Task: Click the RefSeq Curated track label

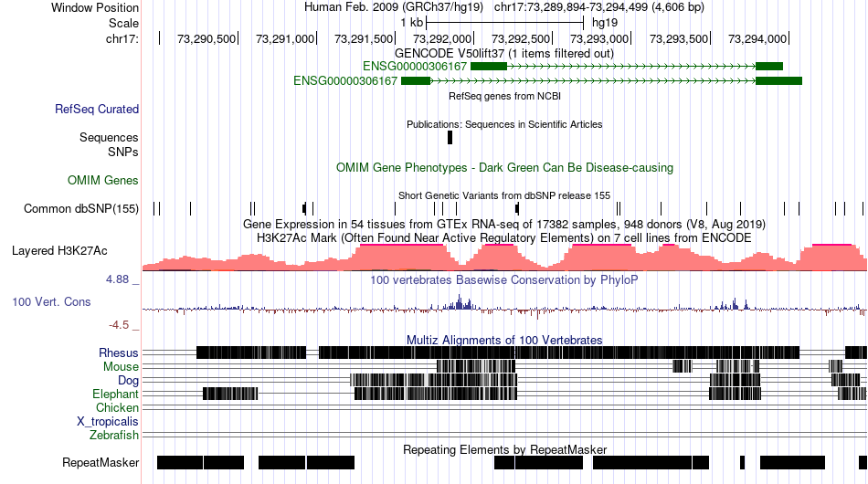Action: coord(97,109)
